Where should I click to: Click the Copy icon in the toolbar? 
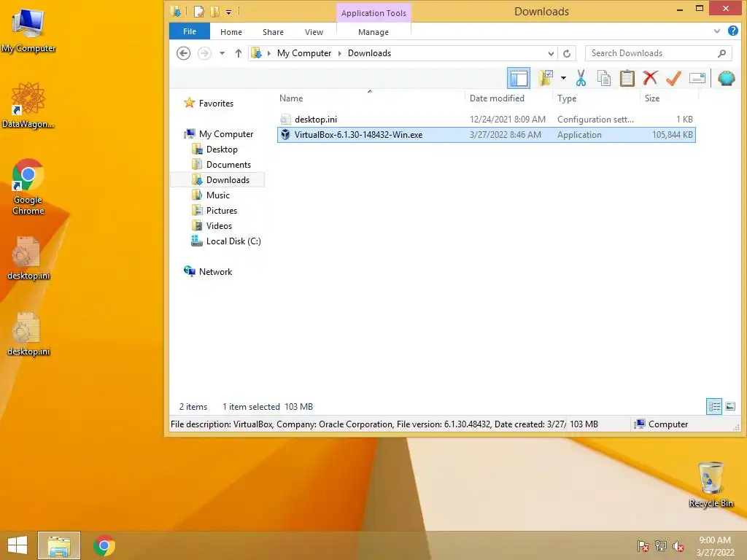click(x=603, y=78)
